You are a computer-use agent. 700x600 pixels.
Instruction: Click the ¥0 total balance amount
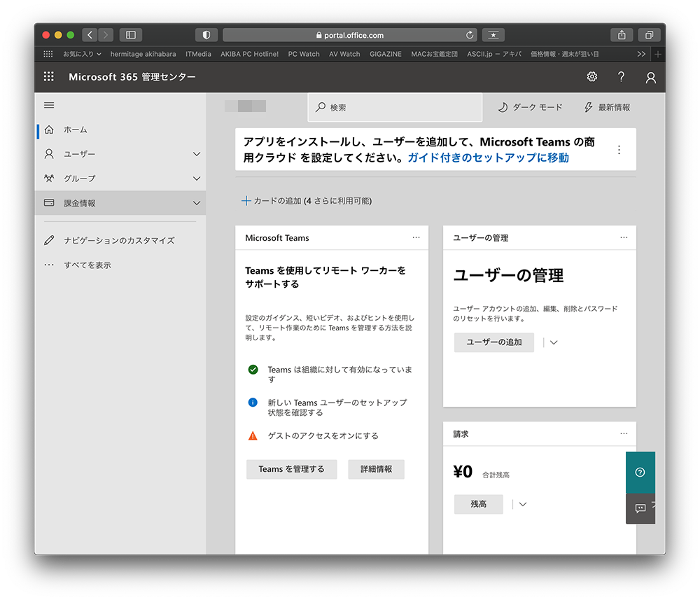click(463, 471)
